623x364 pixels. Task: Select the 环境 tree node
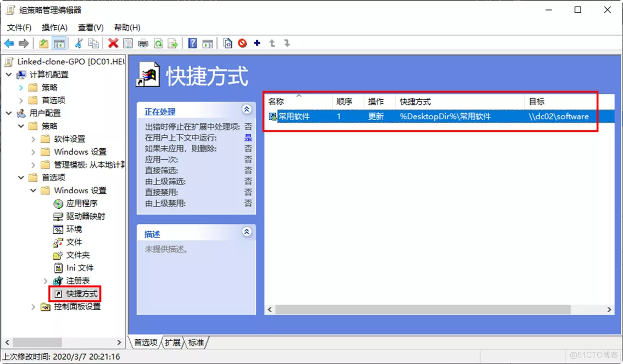pyautogui.click(x=74, y=229)
